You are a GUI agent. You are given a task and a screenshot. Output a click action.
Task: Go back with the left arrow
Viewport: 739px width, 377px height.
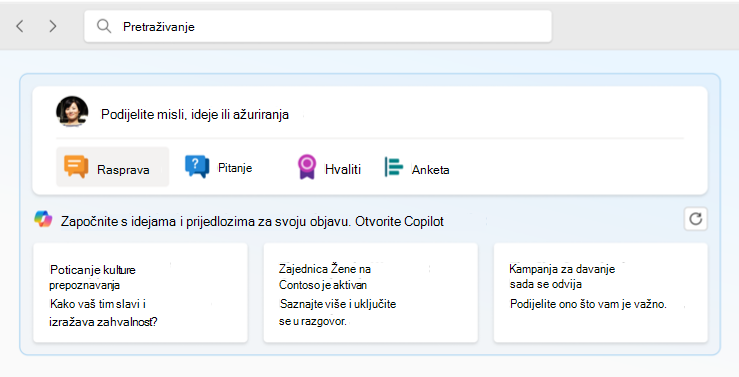[20, 26]
